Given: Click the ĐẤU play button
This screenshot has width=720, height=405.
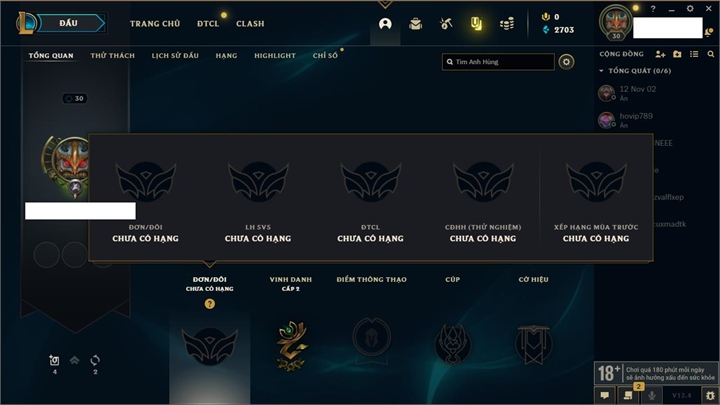Looking at the screenshot, I should [69, 23].
